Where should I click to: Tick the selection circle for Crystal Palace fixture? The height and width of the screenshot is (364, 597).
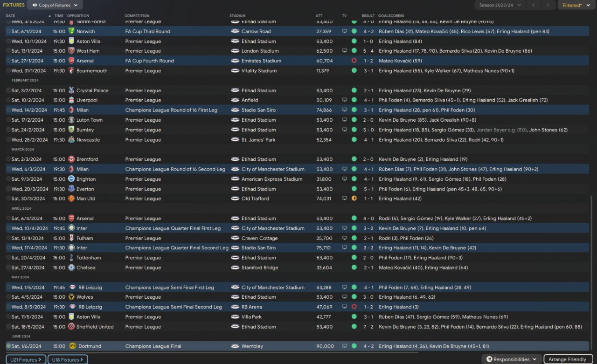[x=8, y=90]
